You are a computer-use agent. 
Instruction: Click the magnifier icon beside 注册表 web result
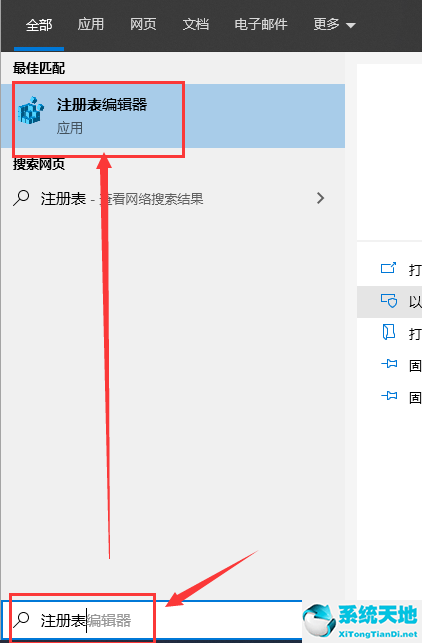pos(21,198)
